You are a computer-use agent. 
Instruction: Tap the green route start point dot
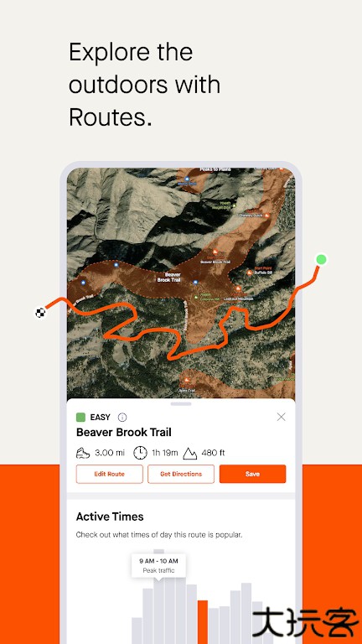tap(322, 259)
